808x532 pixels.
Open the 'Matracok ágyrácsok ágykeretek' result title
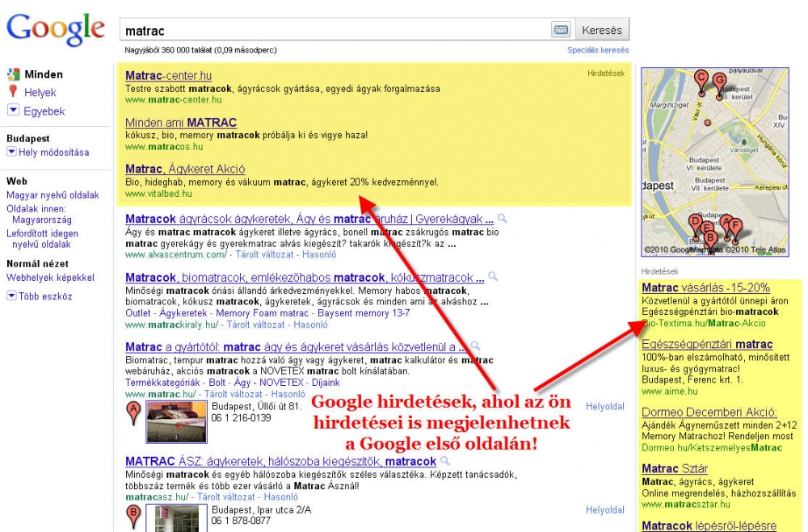[x=309, y=219]
